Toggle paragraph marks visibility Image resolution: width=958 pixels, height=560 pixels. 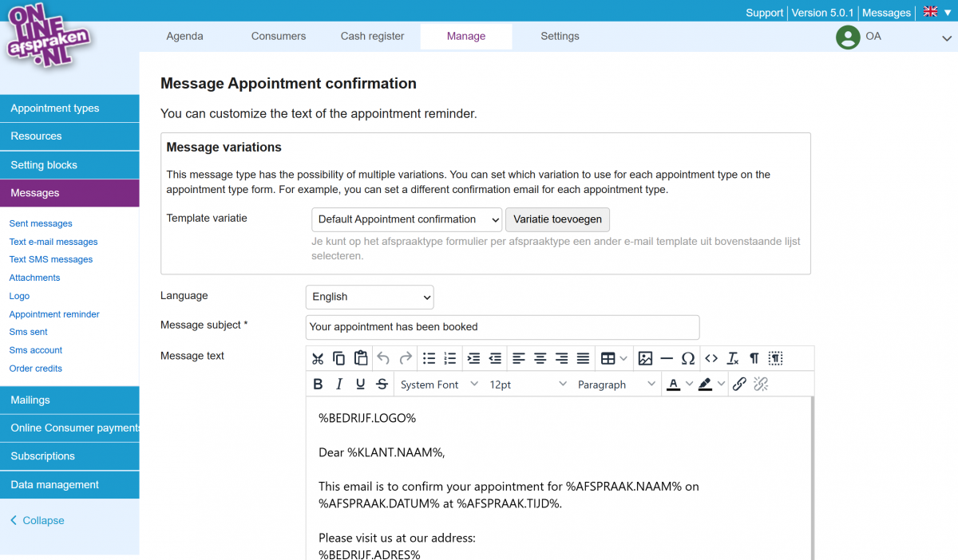pos(754,358)
